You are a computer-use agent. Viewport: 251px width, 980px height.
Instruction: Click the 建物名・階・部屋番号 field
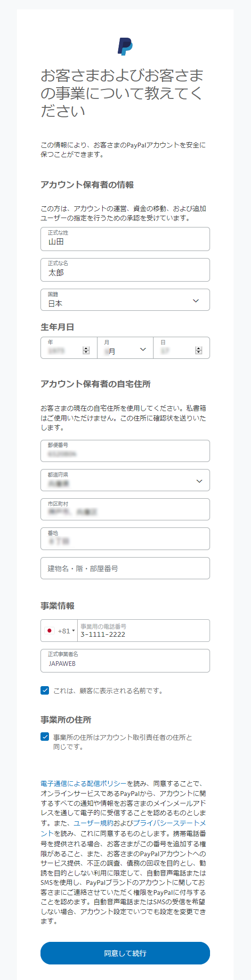click(125, 568)
